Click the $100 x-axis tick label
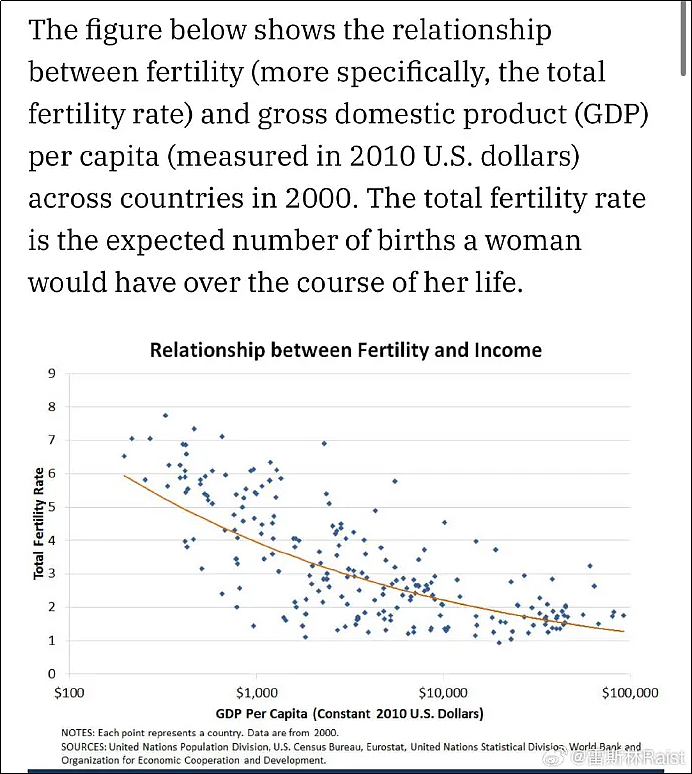Viewport: 692px width, 774px height. click(x=69, y=693)
